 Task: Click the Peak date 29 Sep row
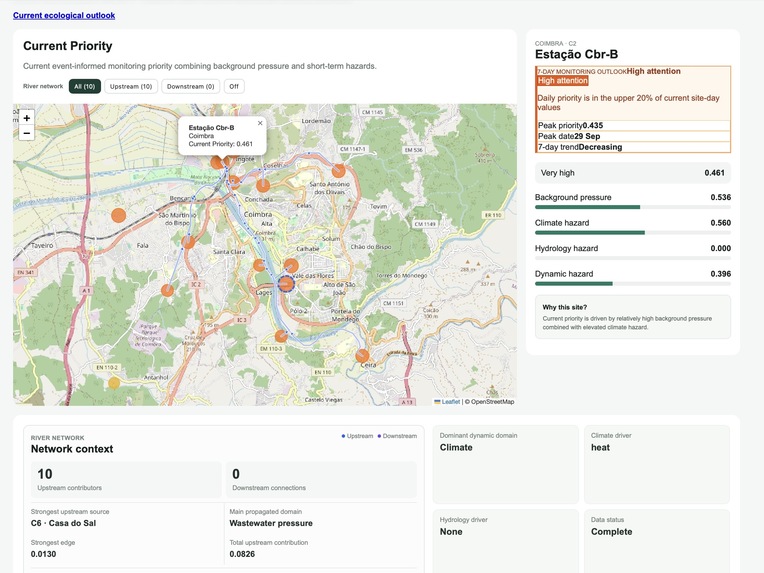[x=633, y=136]
